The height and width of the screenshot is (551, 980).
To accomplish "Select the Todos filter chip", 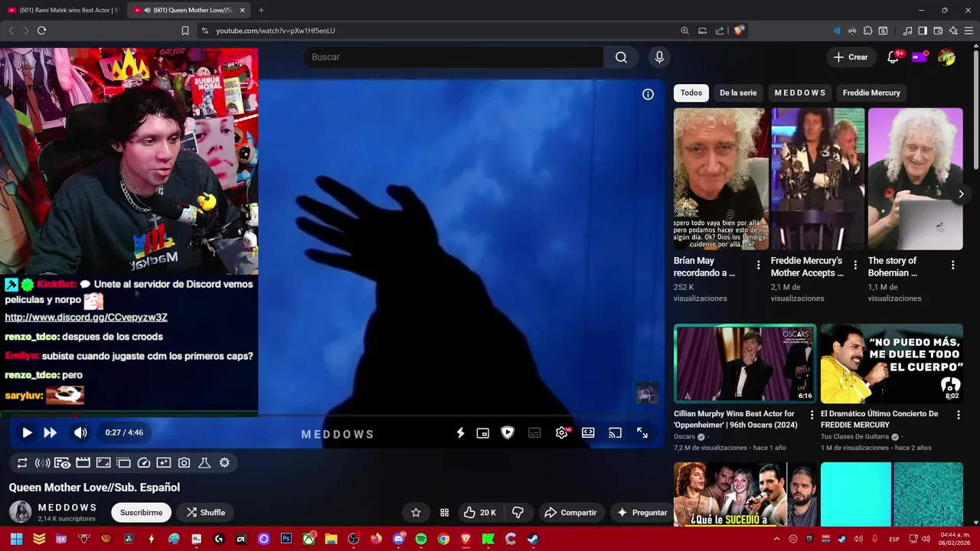I will pyautogui.click(x=691, y=93).
